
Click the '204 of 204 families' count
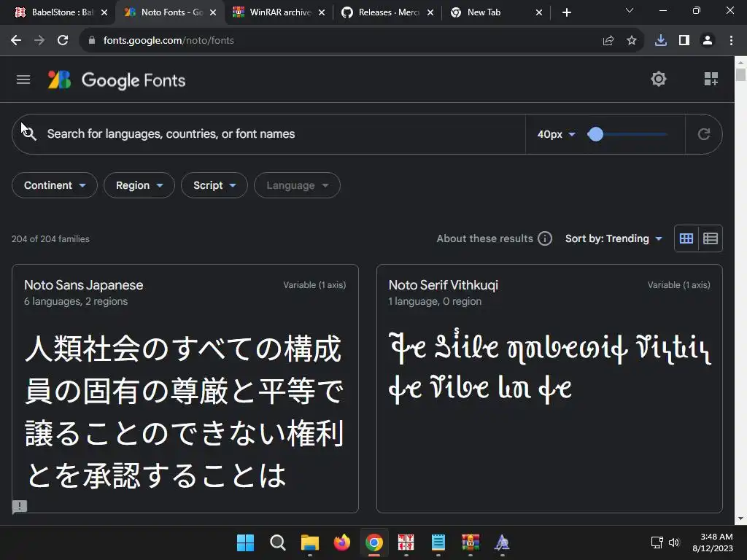click(50, 239)
